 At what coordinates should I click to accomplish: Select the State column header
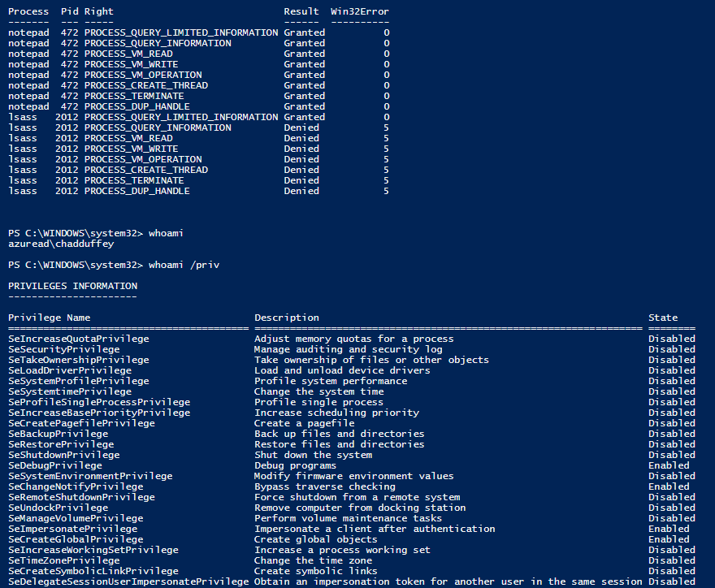pos(667,317)
